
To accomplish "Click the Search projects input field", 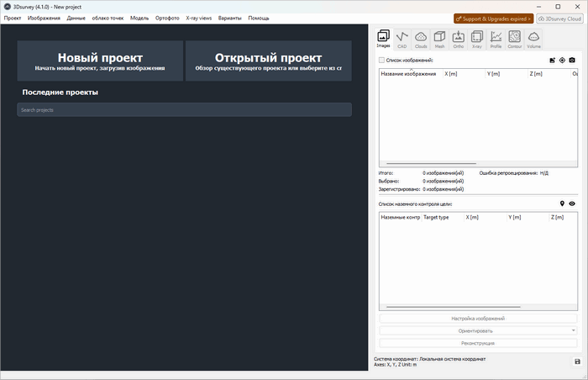I will 184,109.
